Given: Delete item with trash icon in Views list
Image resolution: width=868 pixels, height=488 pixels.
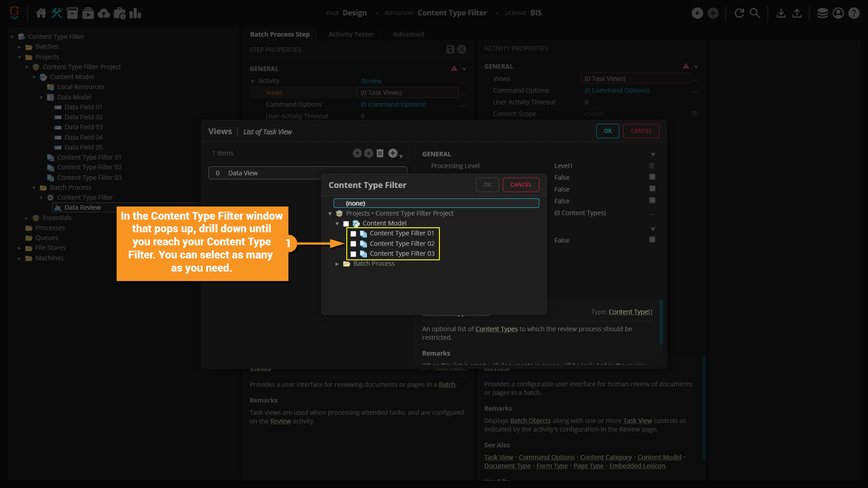Looking at the screenshot, I should (x=380, y=153).
